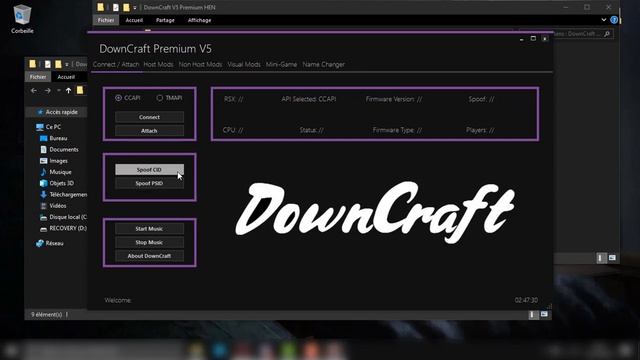Open Partage ribbon tab in Explorer

click(x=165, y=20)
